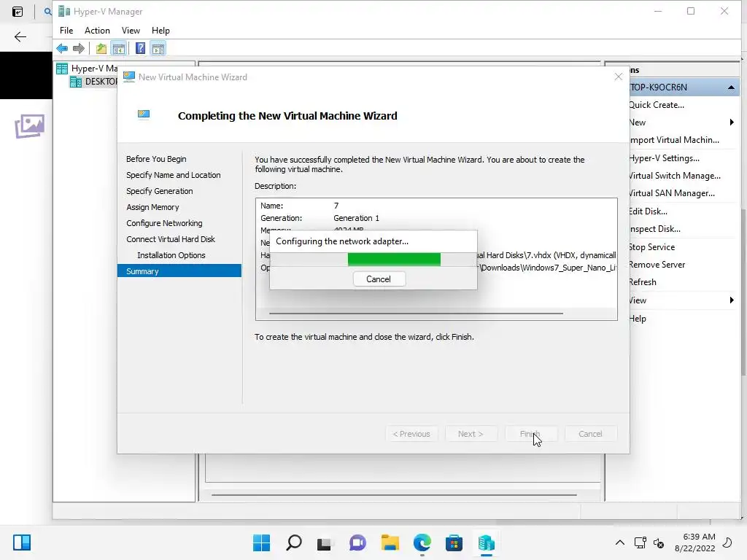Collapse the server actions section header

click(x=731, y=87)
